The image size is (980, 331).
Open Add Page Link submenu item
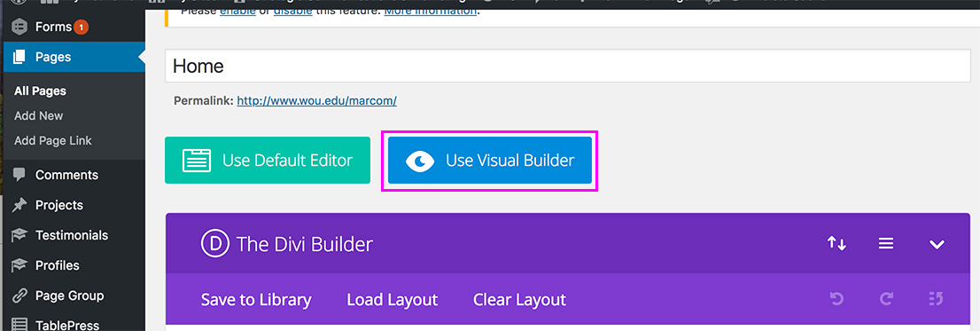coord(53,141)
